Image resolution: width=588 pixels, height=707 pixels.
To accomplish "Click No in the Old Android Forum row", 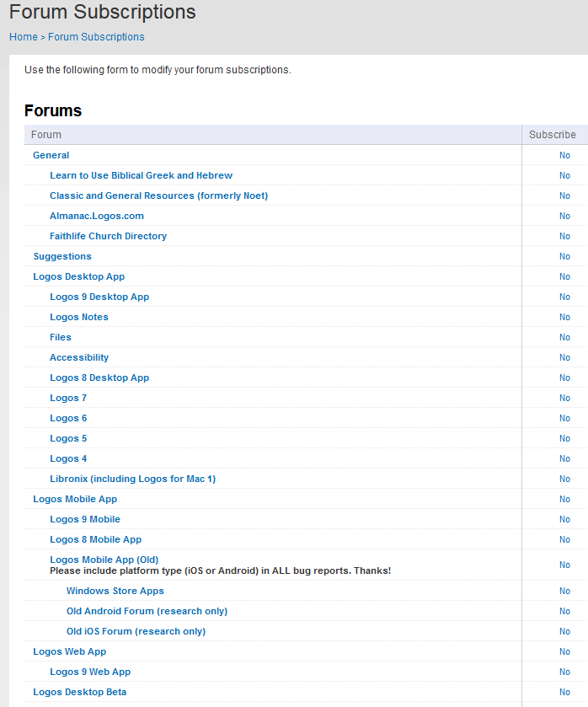I will tap(564, 612).
